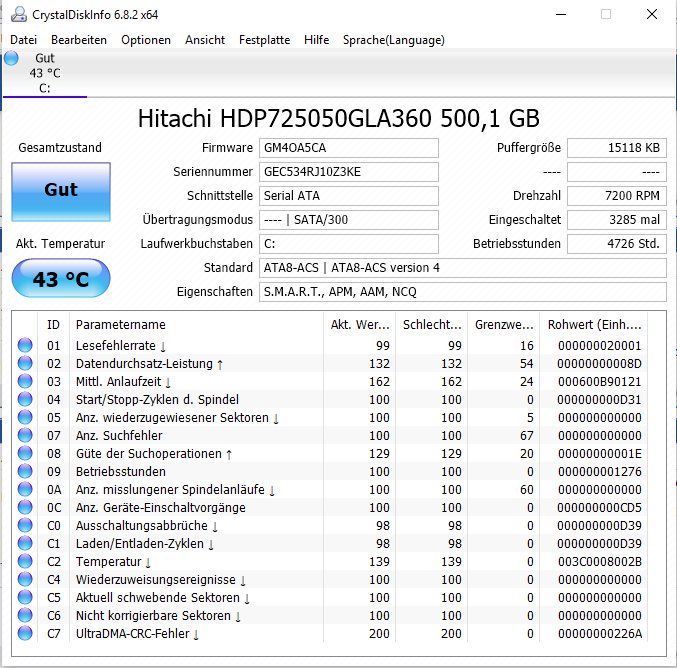Open the Ansicht menu

[x=205, y=40]
